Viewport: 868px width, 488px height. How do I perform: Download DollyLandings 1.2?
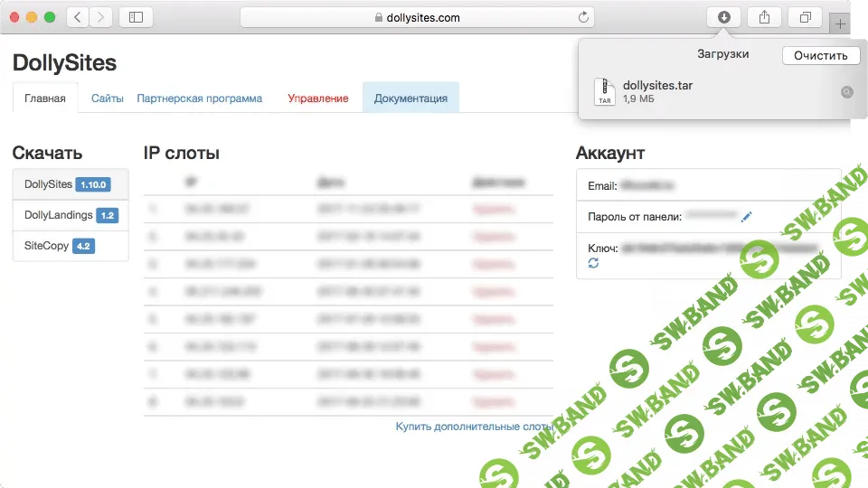pos(71,215)
